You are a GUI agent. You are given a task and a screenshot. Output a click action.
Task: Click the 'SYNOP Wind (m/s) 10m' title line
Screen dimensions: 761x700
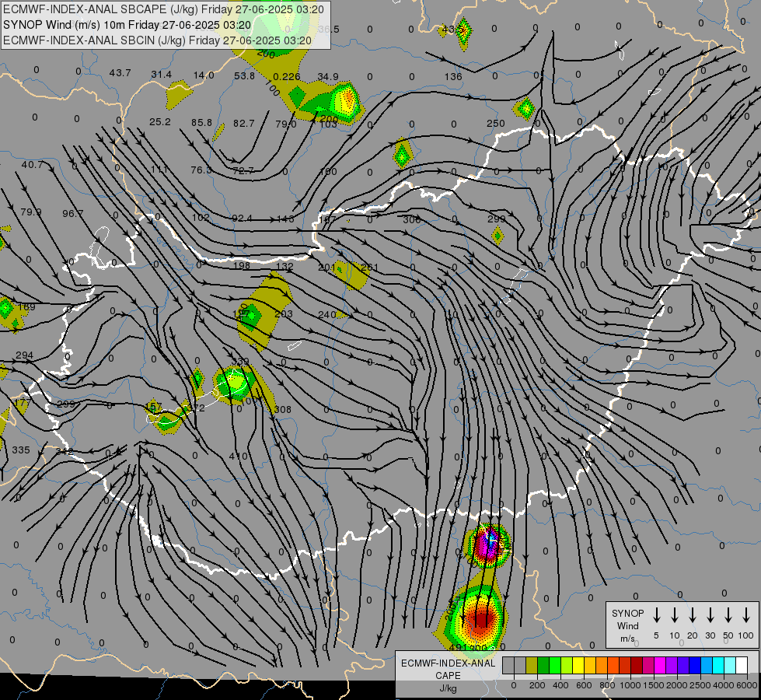(x=127, y=25)
